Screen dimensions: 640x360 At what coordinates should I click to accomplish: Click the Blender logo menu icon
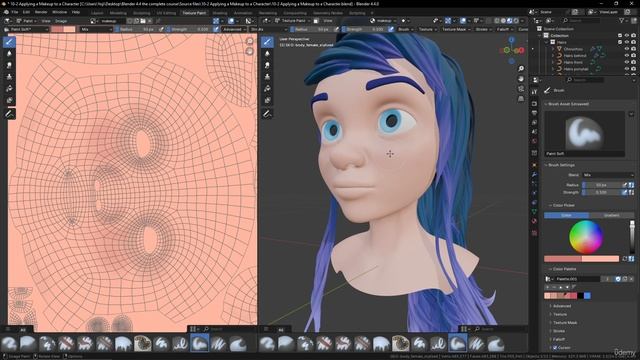pos(6,12)
